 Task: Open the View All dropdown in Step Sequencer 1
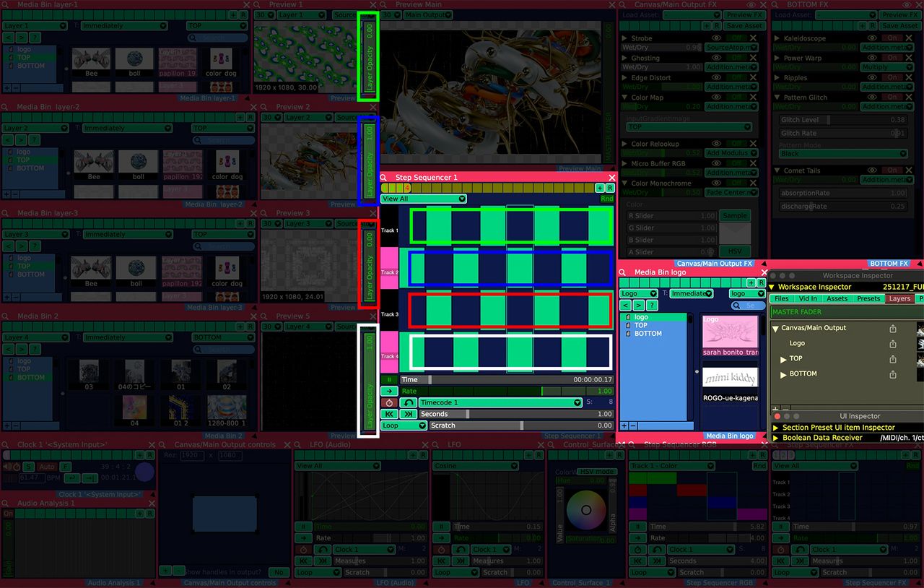click(x=424, y=199)
